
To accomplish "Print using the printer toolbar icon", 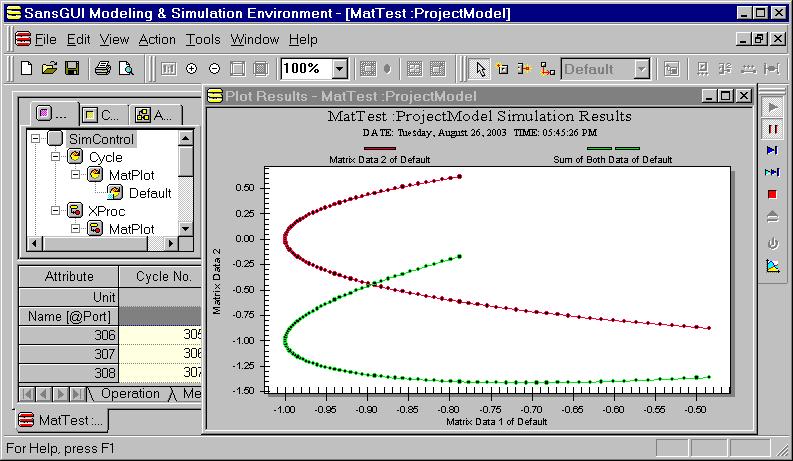I will click(103, 68).
